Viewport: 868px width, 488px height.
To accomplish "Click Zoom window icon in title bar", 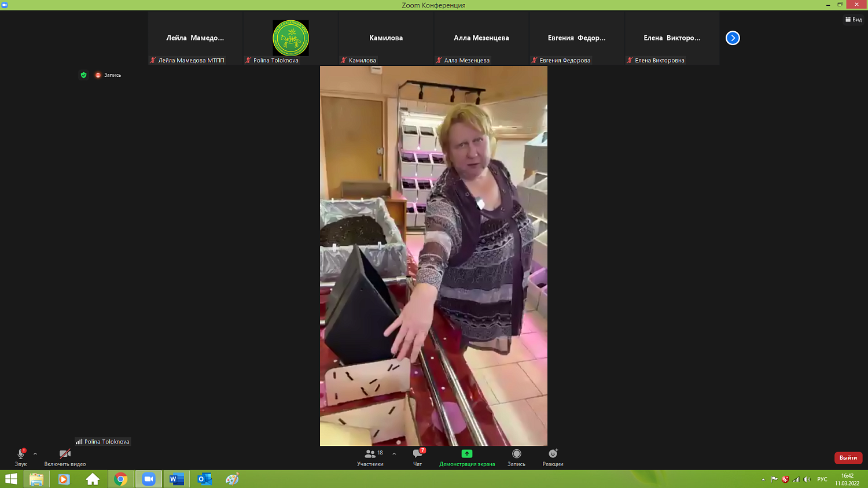I will (4, 5).
